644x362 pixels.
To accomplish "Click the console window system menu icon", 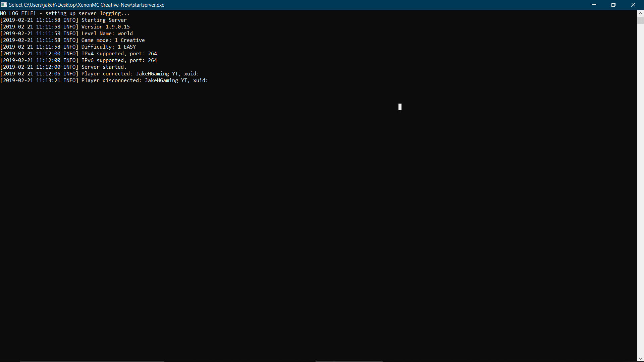I will (4, 5).
